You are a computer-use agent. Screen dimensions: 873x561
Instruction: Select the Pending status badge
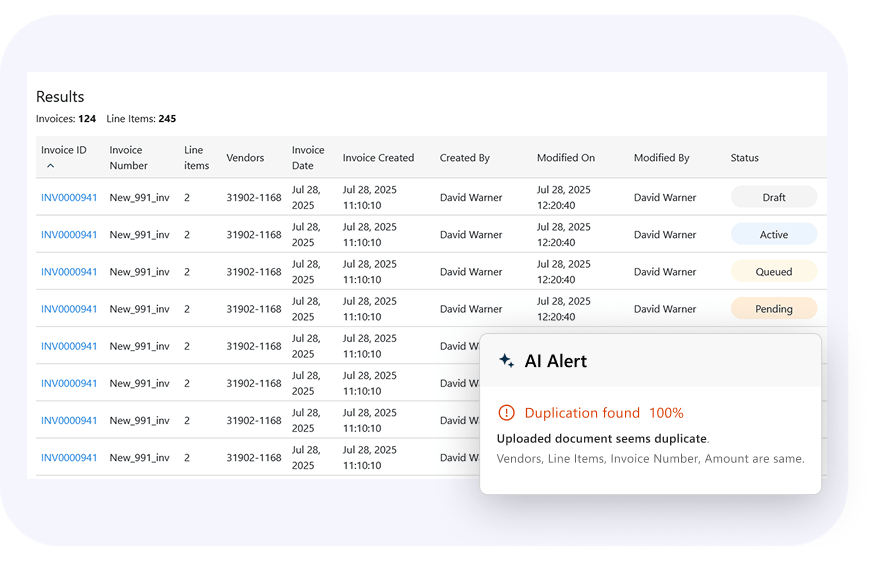(773, 309)
